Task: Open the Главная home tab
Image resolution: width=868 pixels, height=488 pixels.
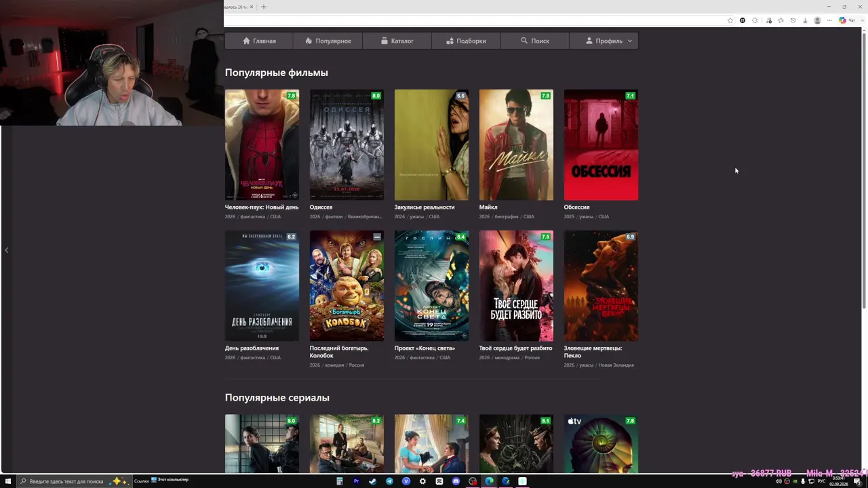Action: point(260,41)
